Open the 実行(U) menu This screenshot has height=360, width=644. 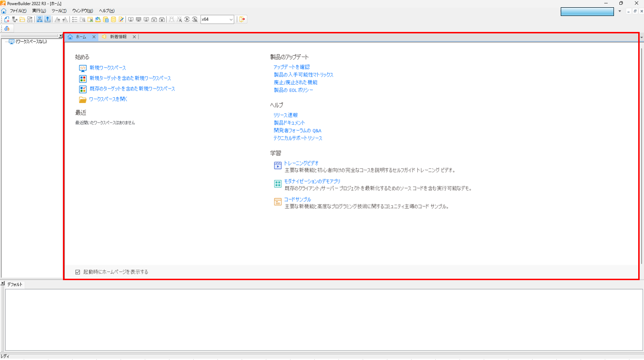[x=39, y=11]
